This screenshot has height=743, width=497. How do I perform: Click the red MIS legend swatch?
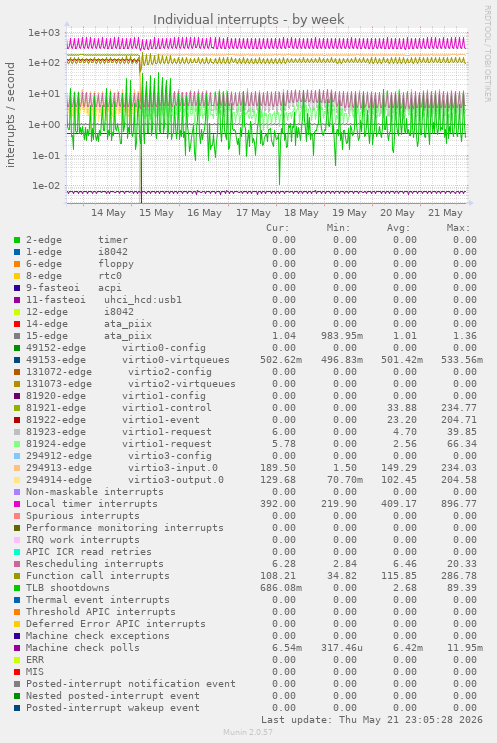[17, 672]
